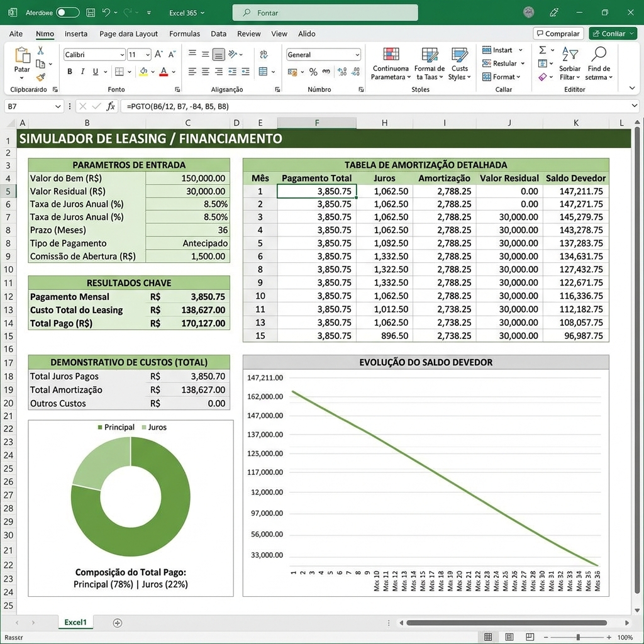644x644 pixels.
Task: Toggle Underline formatting
Action: click(96, 72)
